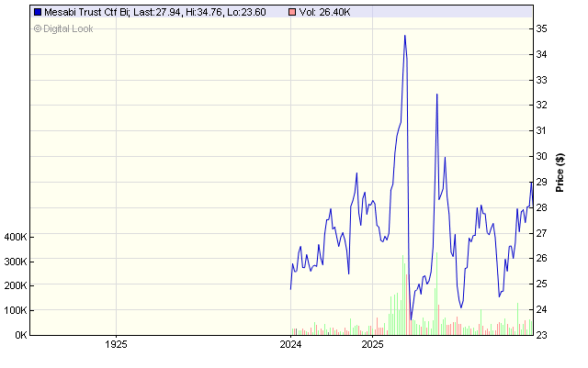Screen dimensions: 588x368
Task: Click the legend text 'Mesabi Trust Ctf Bi'
Action: coord(86,12)
